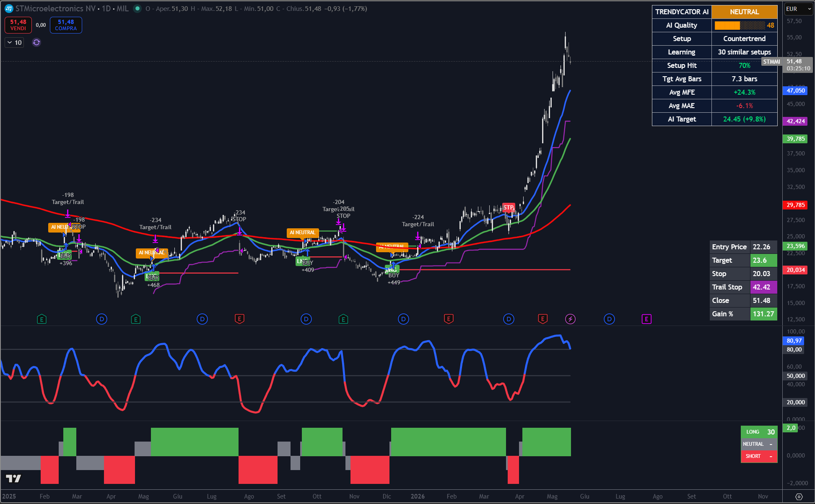815x504 pixels.
Task: Select the red 29,785 price label
Action: point(795,205)
